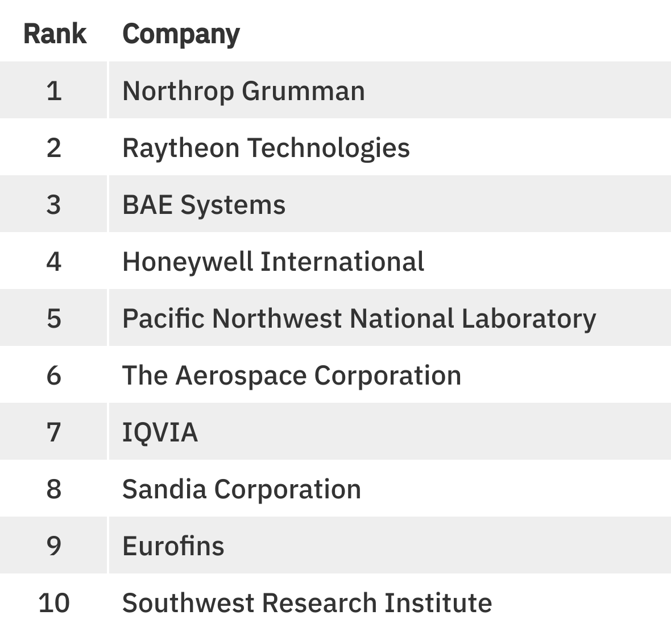This screenshot has width=671, height=644.
Task: Click the Company column header
Action: 181,34
